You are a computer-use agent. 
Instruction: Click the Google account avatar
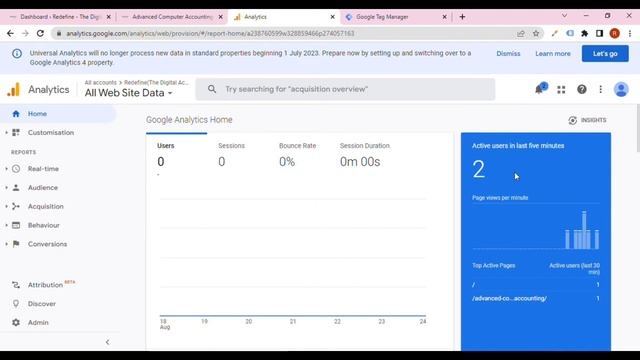pyautogui.click(x=621, y=89)
